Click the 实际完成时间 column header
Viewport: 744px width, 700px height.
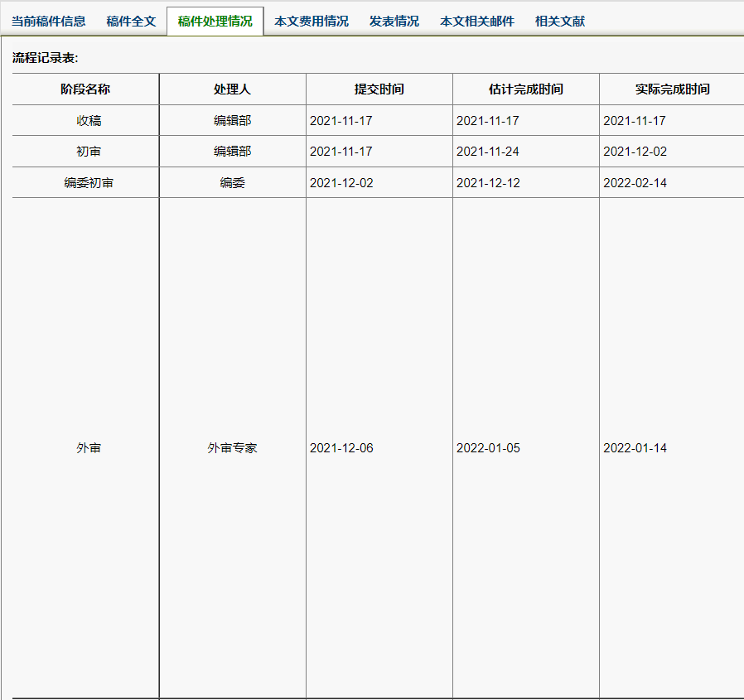point(673,89)
